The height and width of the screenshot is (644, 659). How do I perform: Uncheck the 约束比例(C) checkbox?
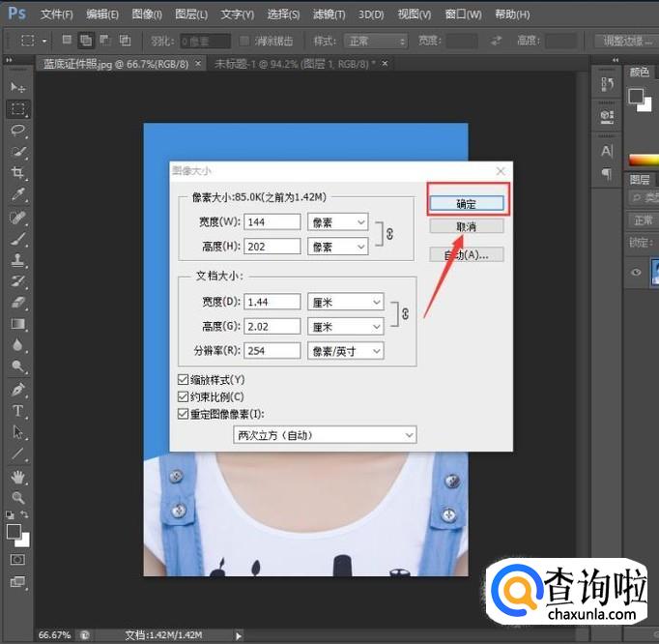tap(185, 396)
